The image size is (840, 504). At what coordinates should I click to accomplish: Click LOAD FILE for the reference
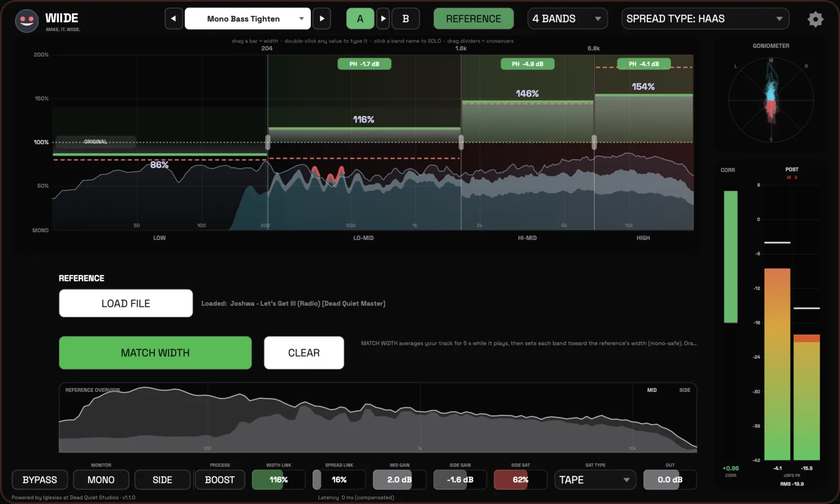click(126, 303)
